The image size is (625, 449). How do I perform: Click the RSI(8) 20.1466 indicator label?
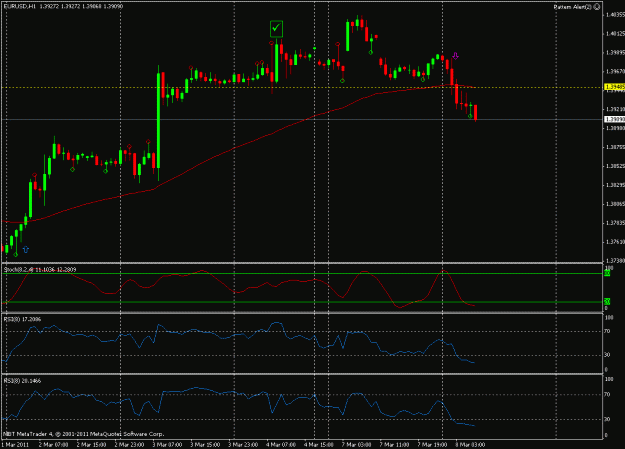pyautogui.click(x=22, y=381)
